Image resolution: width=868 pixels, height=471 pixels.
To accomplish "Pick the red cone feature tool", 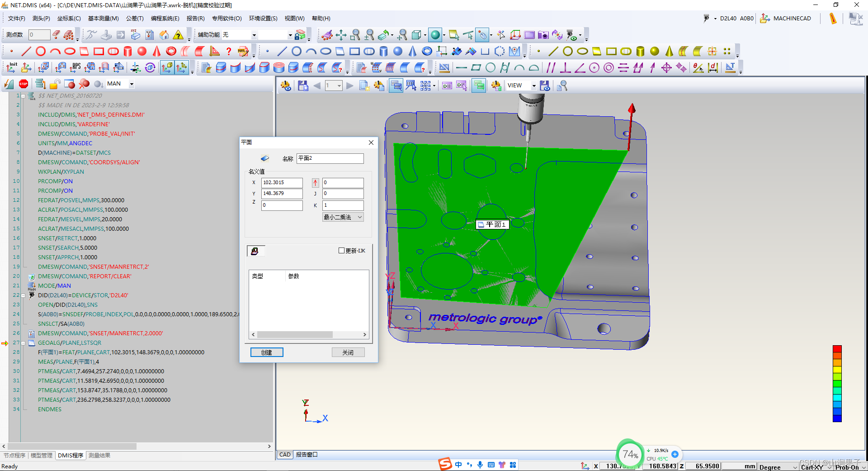I will (x=156, y=51).
